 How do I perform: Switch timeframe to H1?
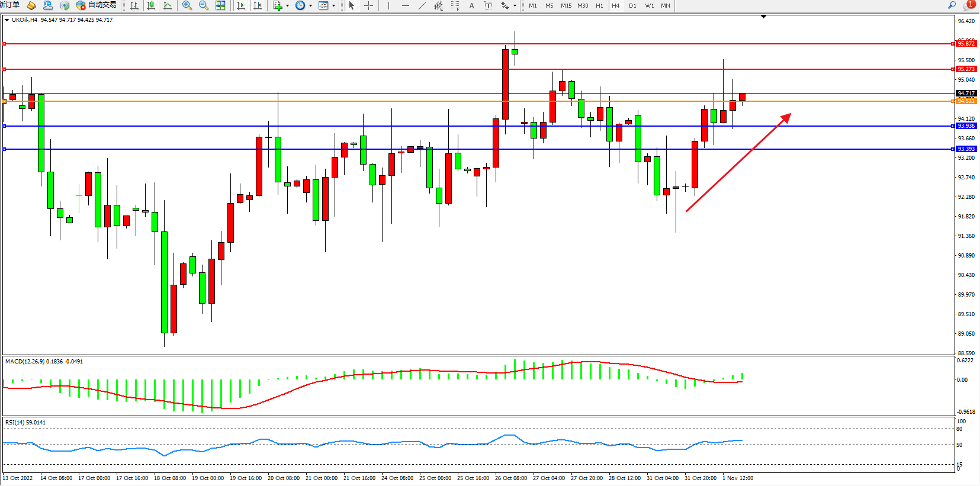[599, 6]
